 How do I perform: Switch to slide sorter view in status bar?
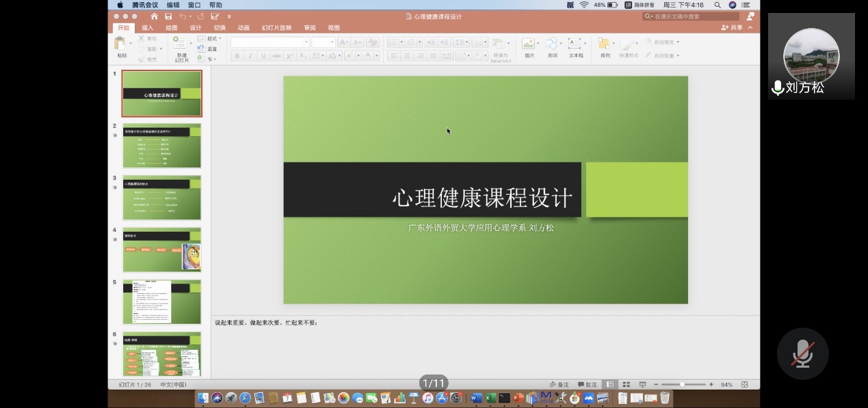pos(626,385)
